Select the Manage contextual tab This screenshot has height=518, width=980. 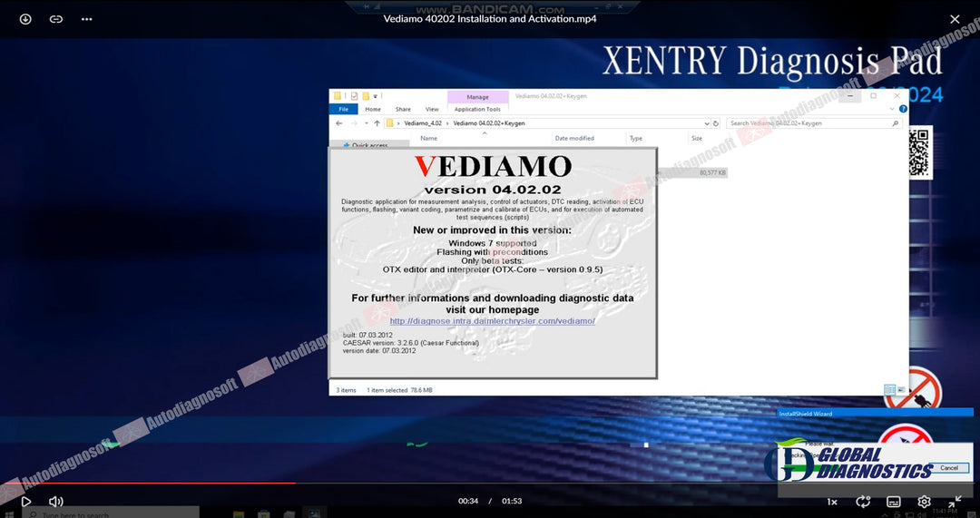pyautogui.click(x=477, y=97)
